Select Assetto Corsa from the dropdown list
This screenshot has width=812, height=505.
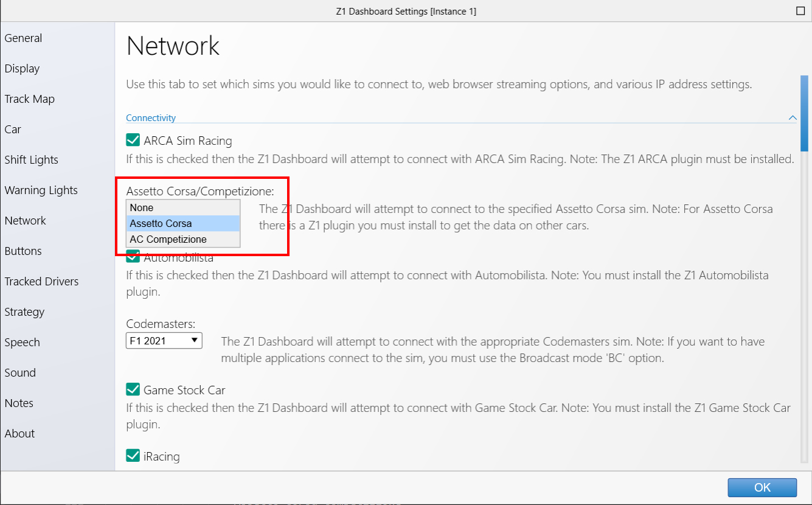point(183,224)
